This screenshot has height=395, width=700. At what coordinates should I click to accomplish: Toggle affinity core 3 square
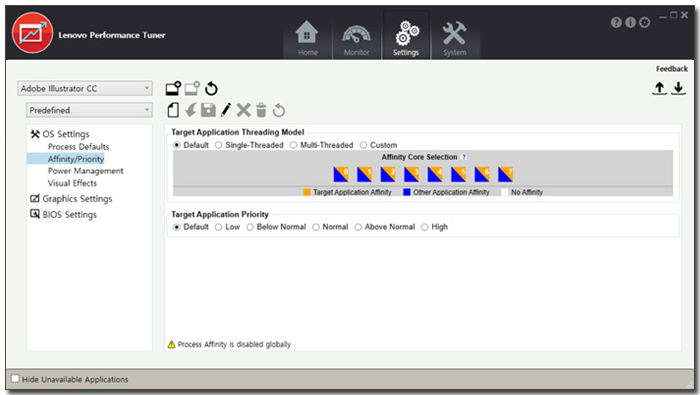tap(412, 175)
